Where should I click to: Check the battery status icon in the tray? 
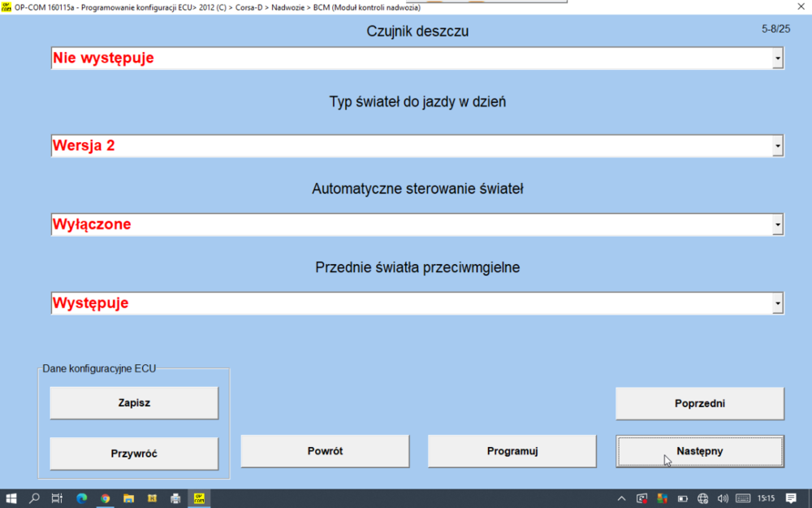(x=682, y=497)
